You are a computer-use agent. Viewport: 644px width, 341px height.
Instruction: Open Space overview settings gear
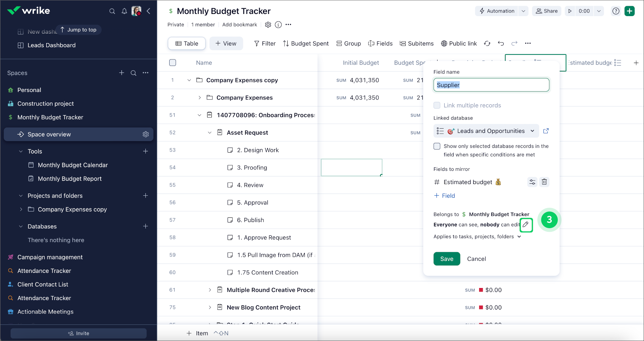point(146,134)
